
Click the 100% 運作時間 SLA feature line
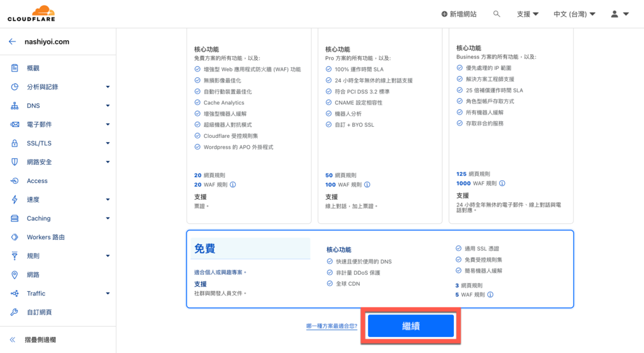(x=360, y=69)
